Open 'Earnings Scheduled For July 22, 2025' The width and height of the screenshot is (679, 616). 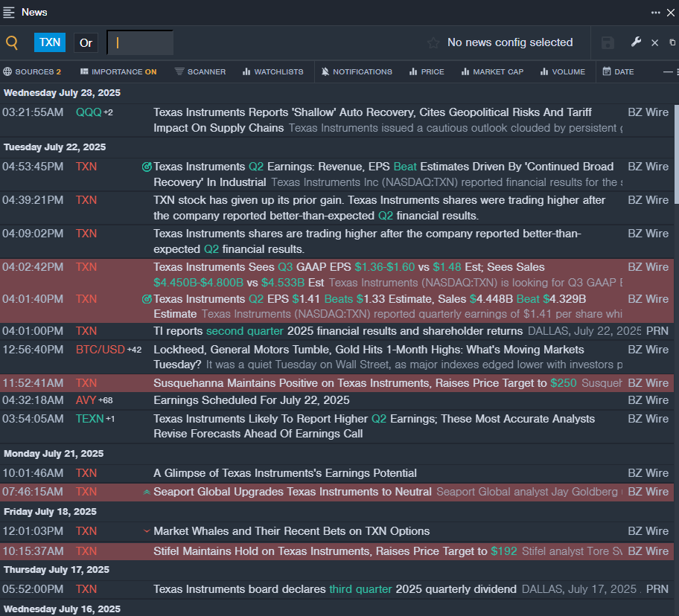(251, 400)
